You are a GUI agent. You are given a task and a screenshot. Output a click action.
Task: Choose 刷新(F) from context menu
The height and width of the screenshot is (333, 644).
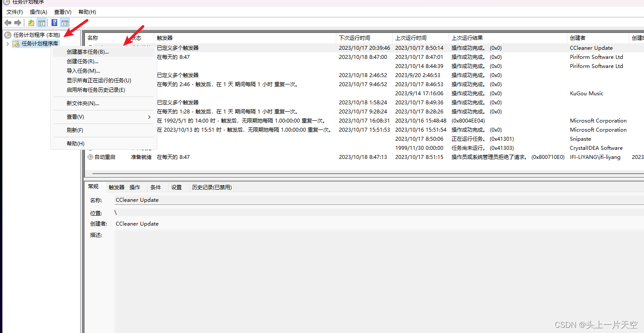coord(103,130)
